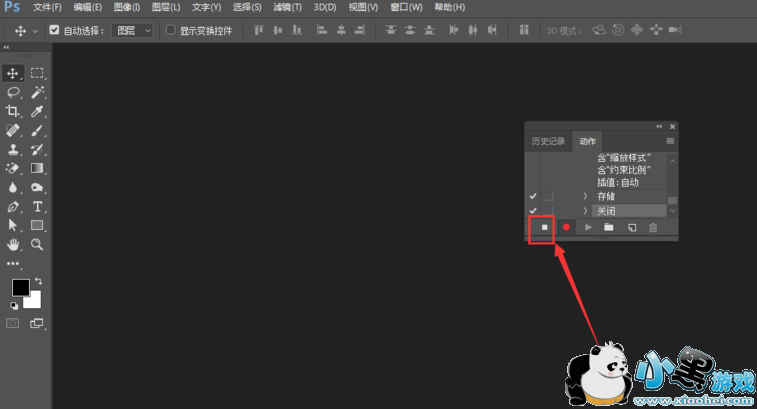This screenshot has height=409, width=757.
Task: Enable the 显示变换控件 checkbox
Action: [x=170, y=30]
